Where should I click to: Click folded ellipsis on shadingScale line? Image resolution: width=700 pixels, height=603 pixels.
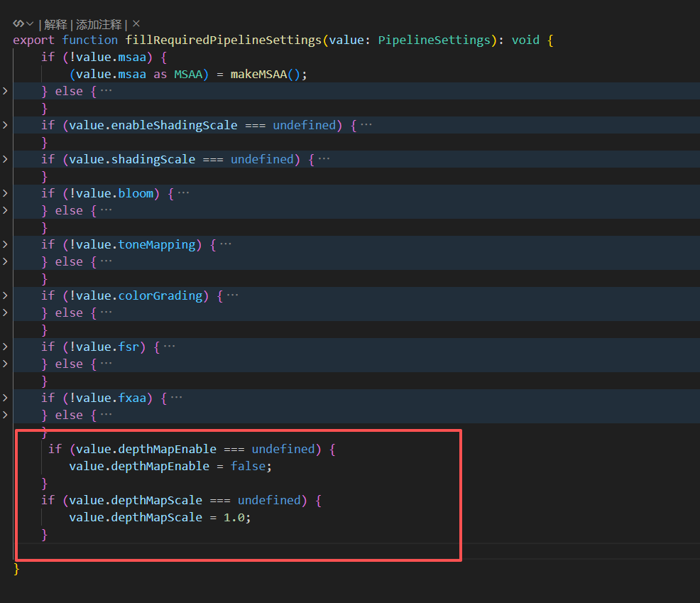coord(324,159)
